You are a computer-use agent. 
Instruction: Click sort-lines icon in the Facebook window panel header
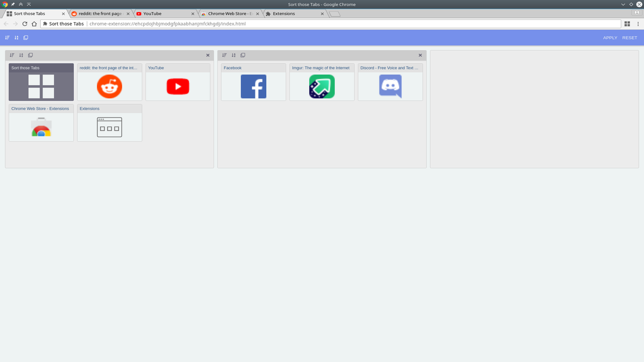[224, 55]
